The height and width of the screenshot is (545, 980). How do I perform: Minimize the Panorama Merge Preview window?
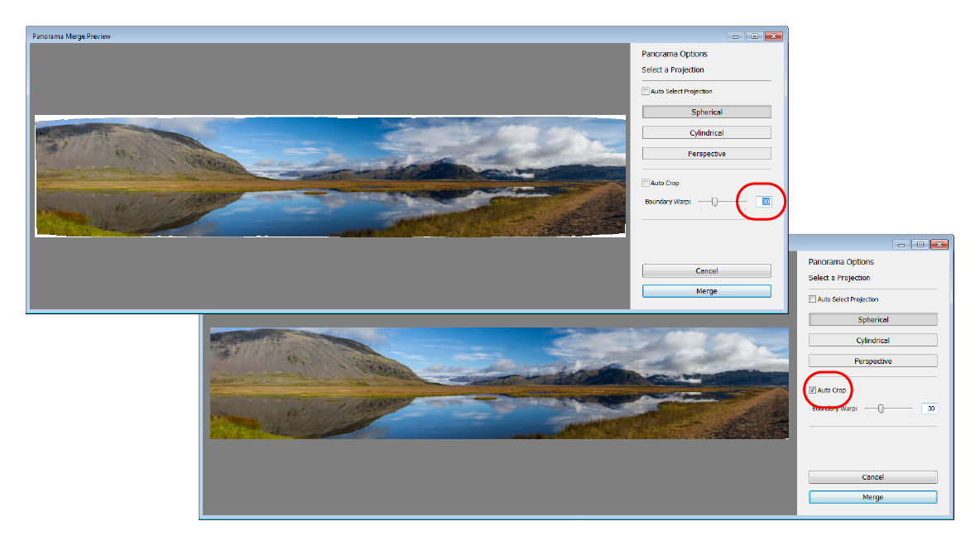(735, 36)
